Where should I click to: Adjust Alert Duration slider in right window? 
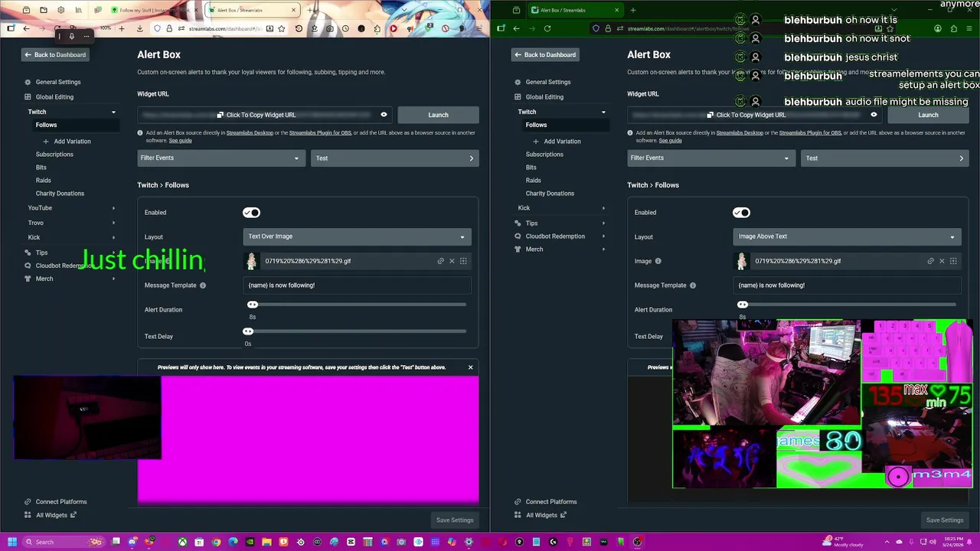tap(743, 305)
